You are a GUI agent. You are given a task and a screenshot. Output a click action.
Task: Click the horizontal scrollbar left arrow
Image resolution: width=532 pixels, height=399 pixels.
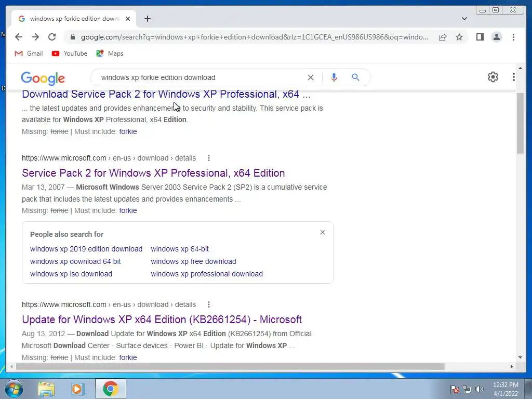pos(11,366)
